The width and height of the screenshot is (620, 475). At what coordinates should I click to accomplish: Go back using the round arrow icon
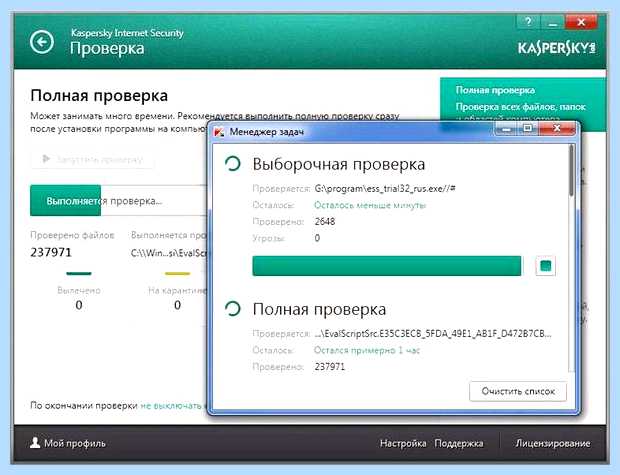click(42, 42)
